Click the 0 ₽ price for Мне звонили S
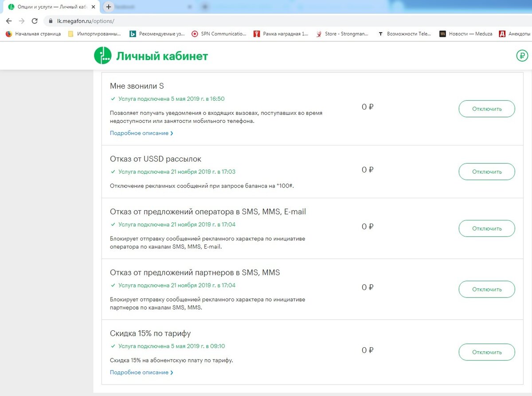 click(368, 107)
